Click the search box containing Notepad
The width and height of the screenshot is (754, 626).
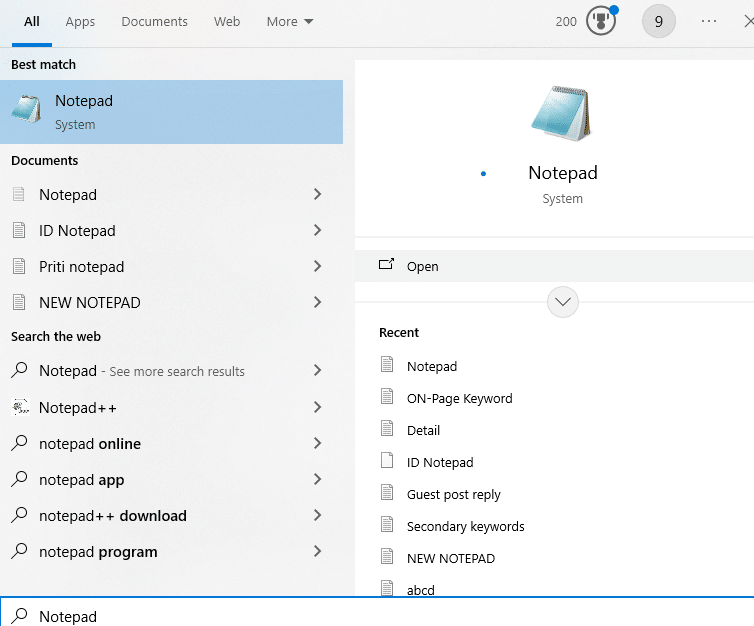click(380, 616)
